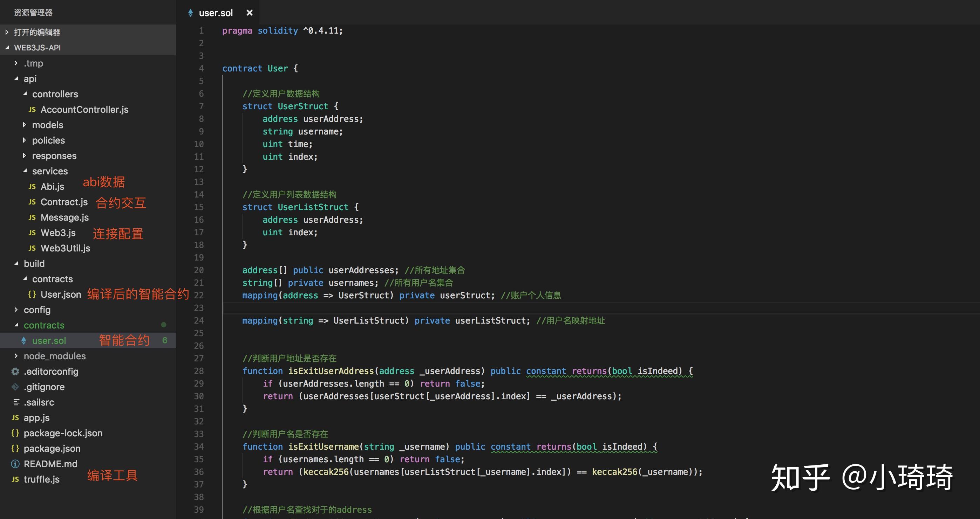This screenshot has width=980, height=519.
Task: Close the user.sol editor tab
Action: 249,13
